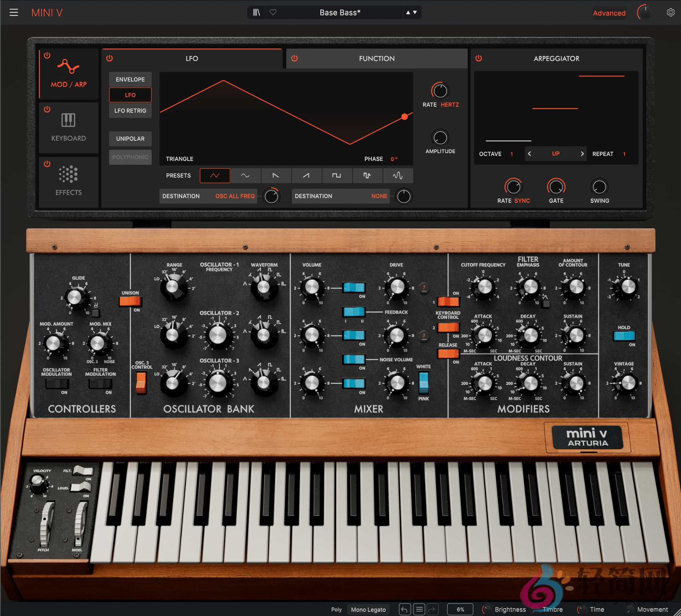
Task: Open the OSC ALL FREQ destination dropdown
Action: click(235, 196)
